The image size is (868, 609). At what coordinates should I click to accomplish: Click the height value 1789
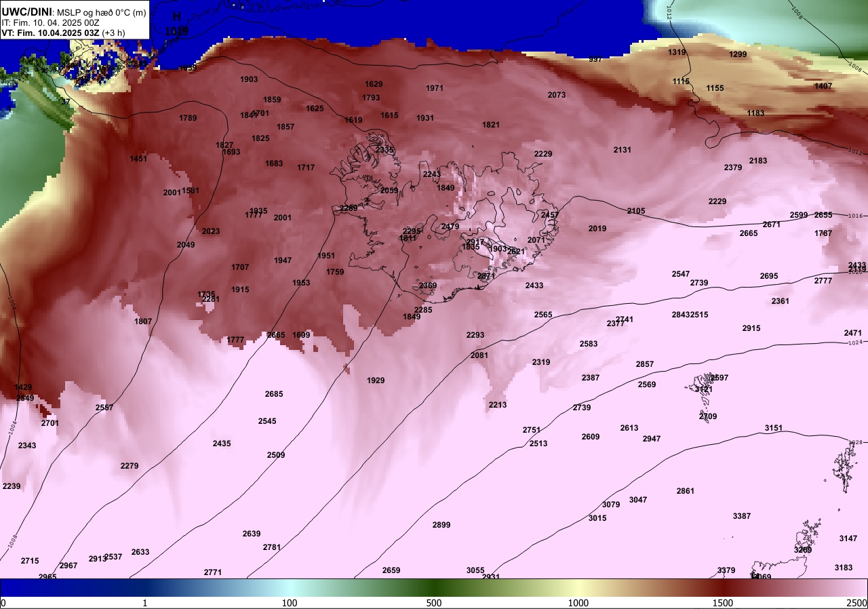[188, 118]
